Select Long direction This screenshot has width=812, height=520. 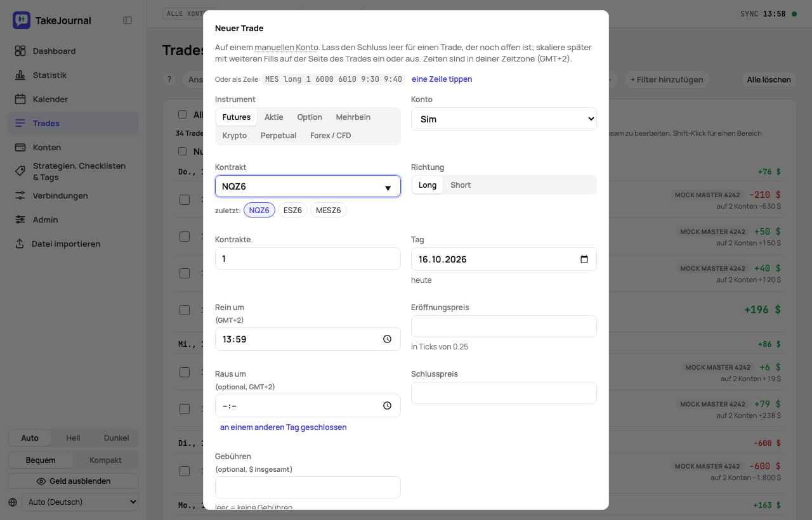[x=428, y=185]
